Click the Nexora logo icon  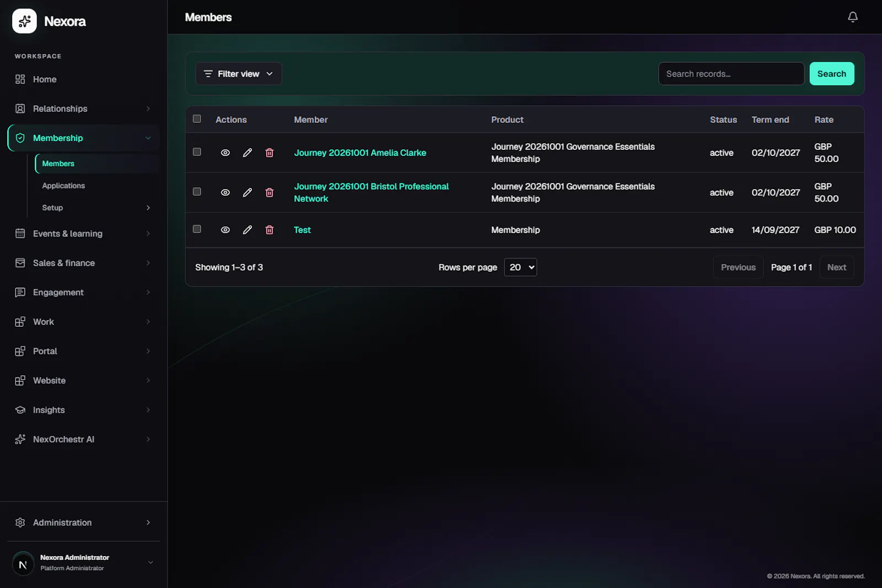[24, 21]
